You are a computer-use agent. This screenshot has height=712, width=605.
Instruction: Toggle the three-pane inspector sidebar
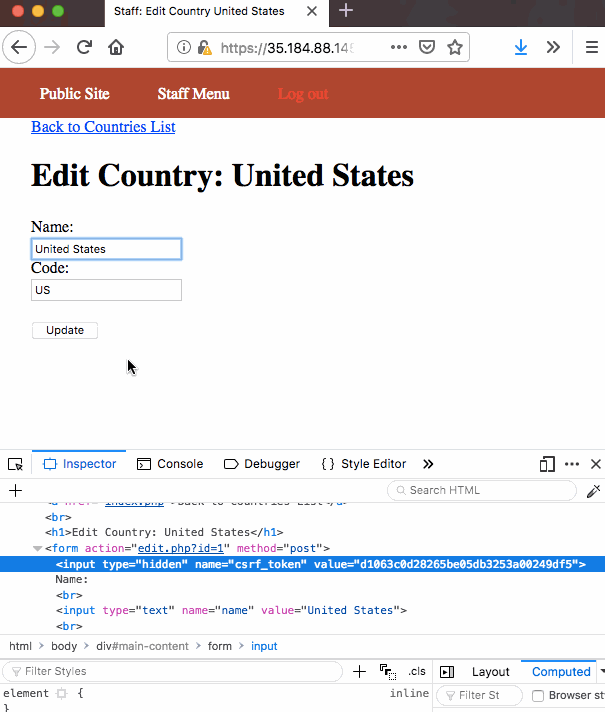pos(447,672)
